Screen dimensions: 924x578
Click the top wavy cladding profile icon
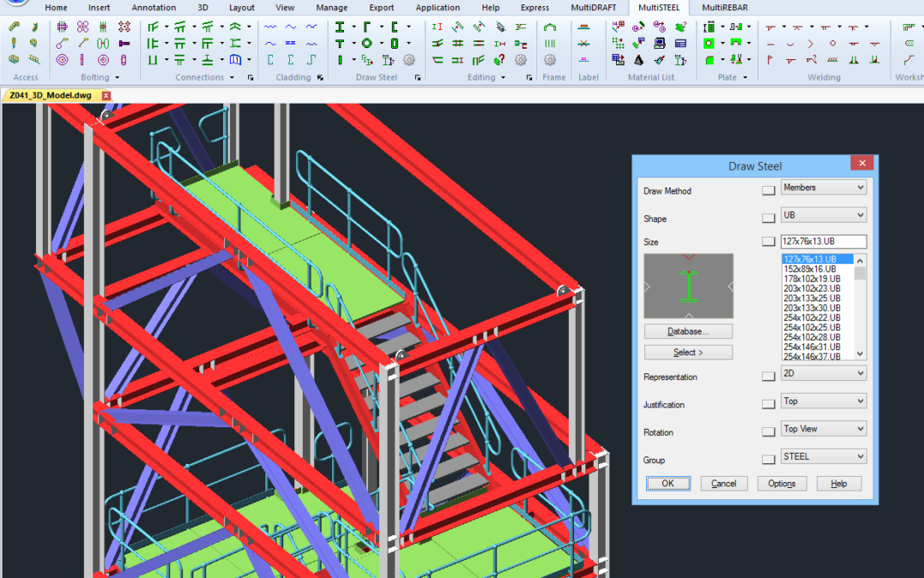(270, 27)
